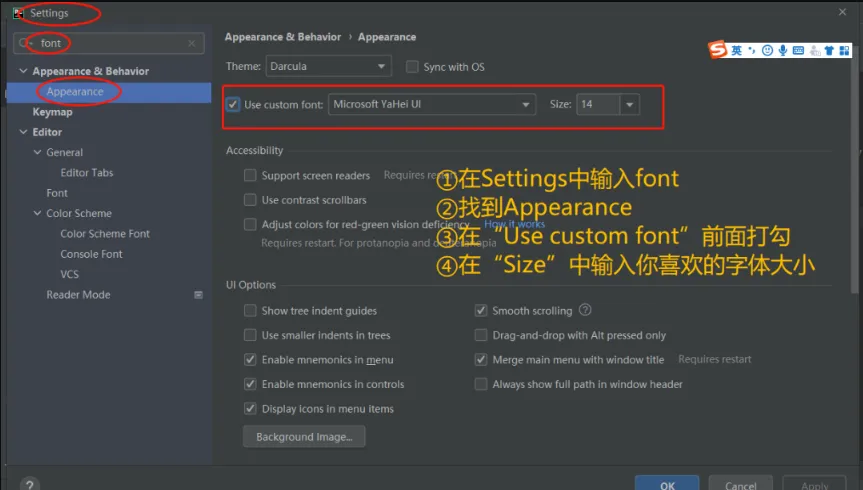Screen dimensions: 863x490
Task: Select Appearance in settings tree
Action: 109,91
